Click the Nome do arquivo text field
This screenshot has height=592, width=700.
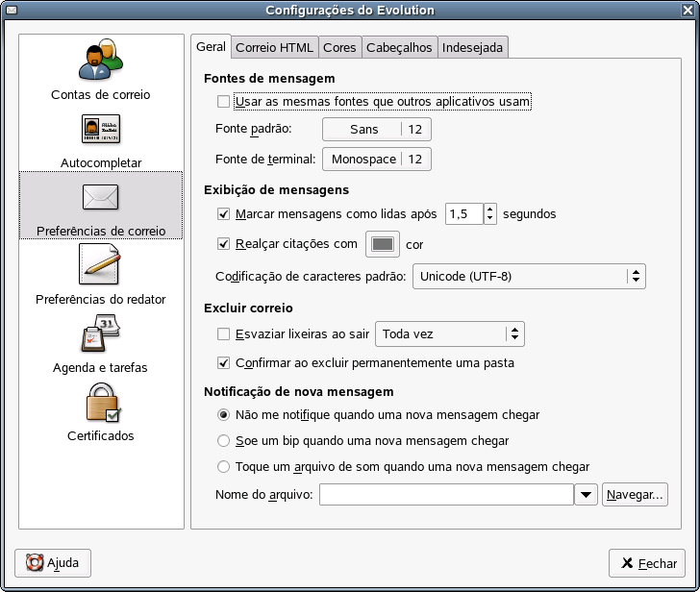coord(446,495)
